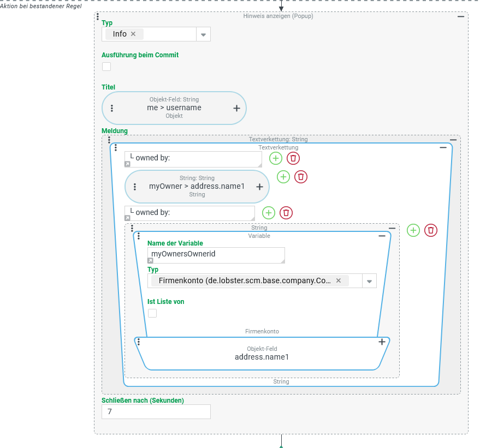Delete the first 'owned by:' text row
The width and height of the screenshot is (480, 448).
[293, 158]
